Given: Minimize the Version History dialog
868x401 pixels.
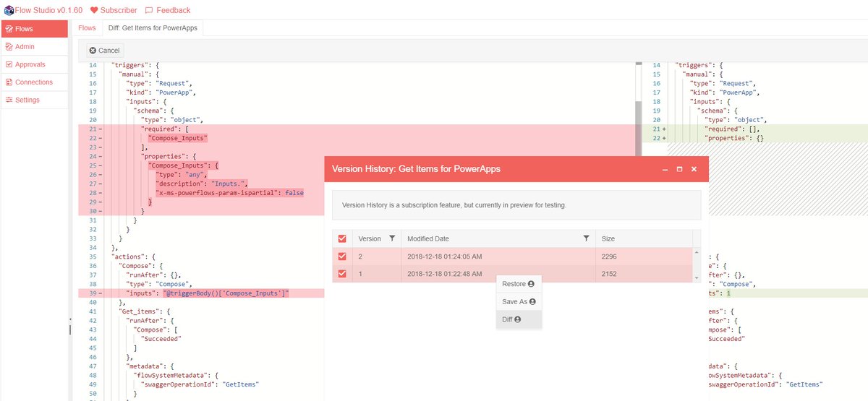Looking at the screenshot, I should [665, 169].
